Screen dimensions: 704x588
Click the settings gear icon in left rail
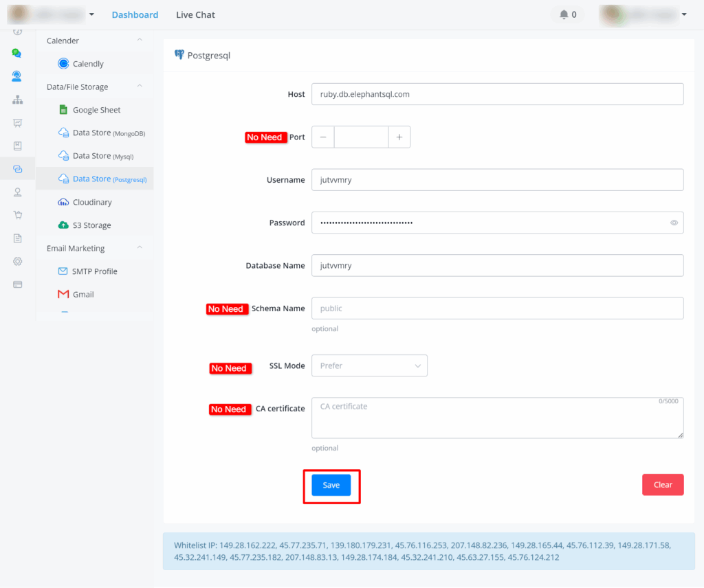[17, 261]
